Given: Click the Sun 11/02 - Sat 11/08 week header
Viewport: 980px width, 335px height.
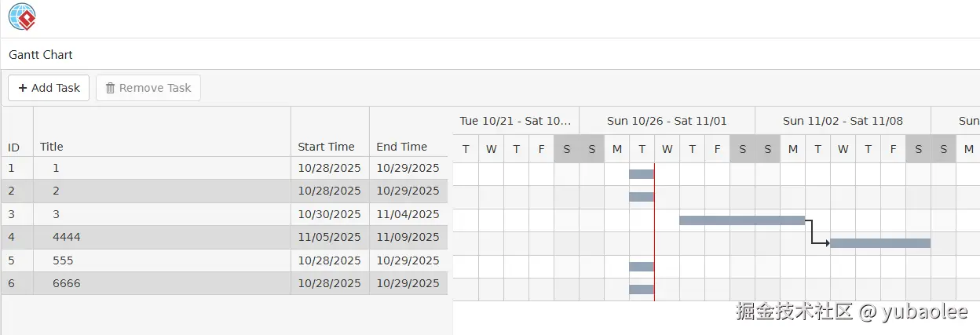Looking at the screenshot, I should tap(843, 121).
